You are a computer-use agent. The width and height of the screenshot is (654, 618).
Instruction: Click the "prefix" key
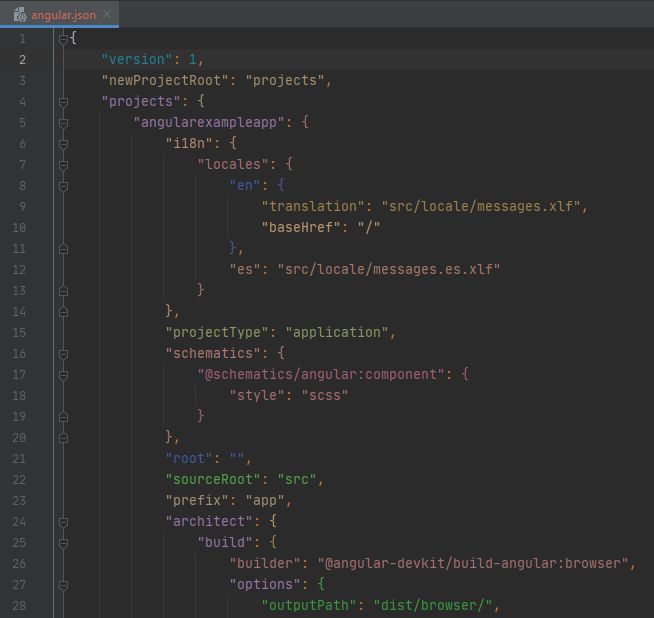(197, 500)
